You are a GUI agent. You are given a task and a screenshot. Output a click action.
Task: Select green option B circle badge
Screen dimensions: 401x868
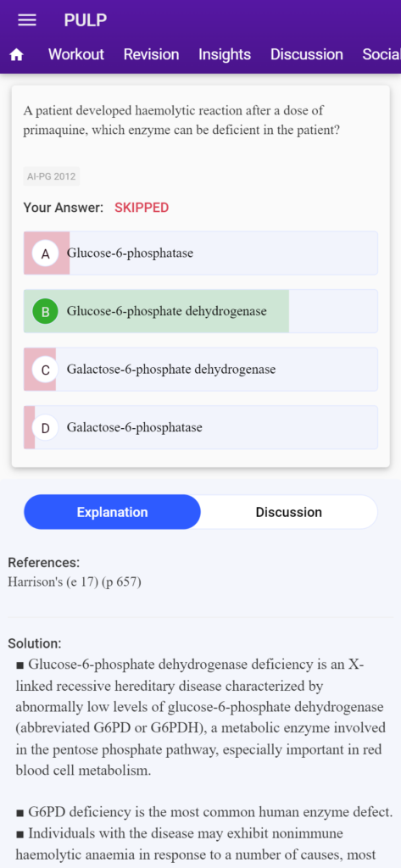pos(46,312)
